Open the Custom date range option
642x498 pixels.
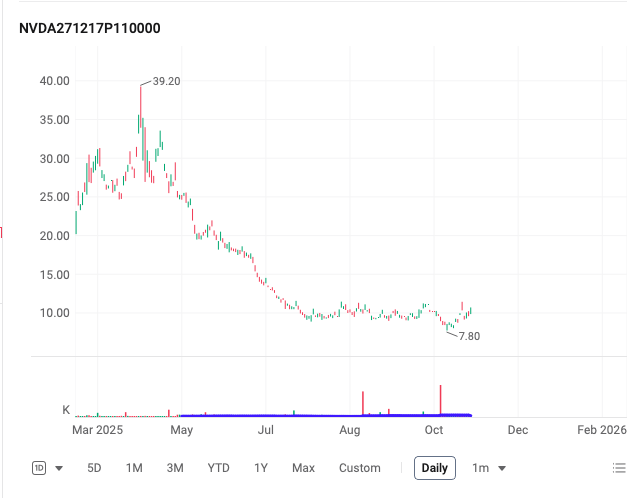click(359, 468)
